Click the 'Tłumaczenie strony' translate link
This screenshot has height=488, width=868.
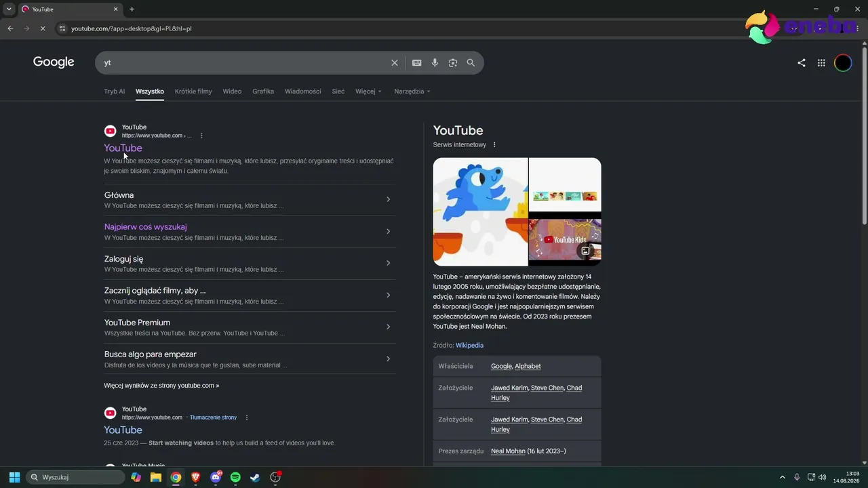[213, 418]
